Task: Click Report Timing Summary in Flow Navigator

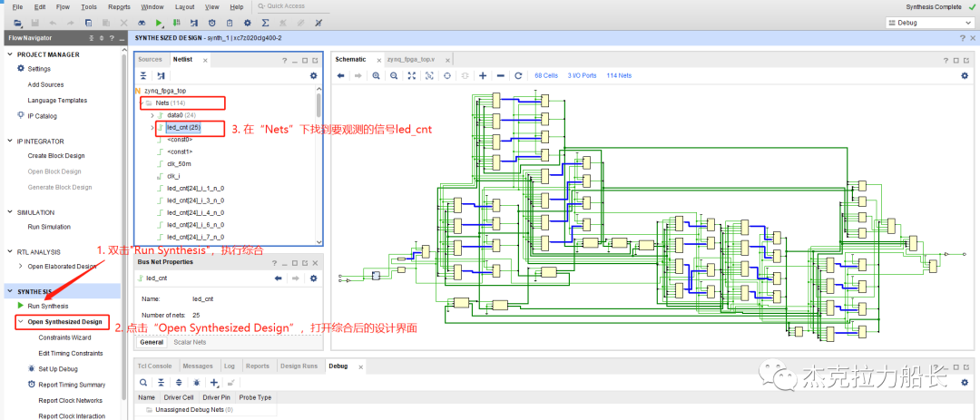Action: coord(72,385)
